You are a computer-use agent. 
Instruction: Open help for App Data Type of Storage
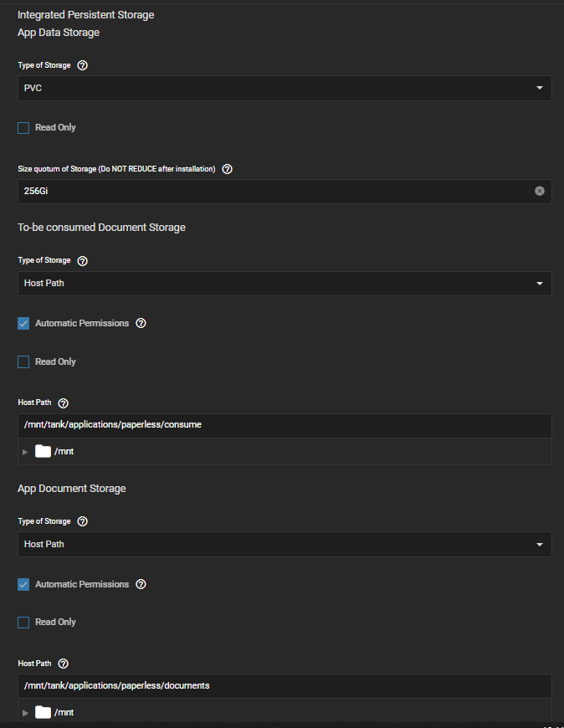(x=82, y=65)
